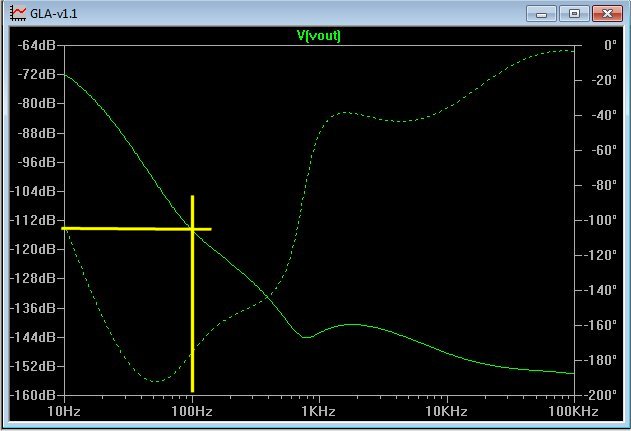Click the V(vout) trace label

coord(319,36)
